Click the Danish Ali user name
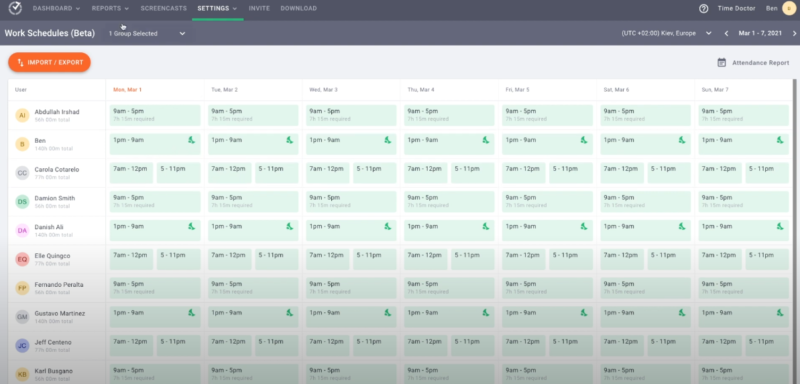The image size is (800, 384). (49, 227)
